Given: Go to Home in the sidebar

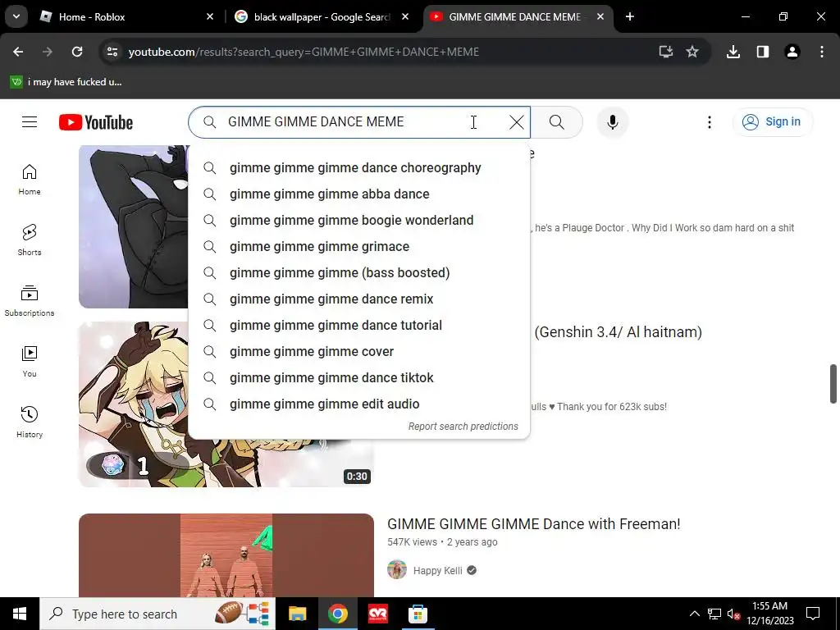Looking at the screenshot, I should click(x=30, y=180).
